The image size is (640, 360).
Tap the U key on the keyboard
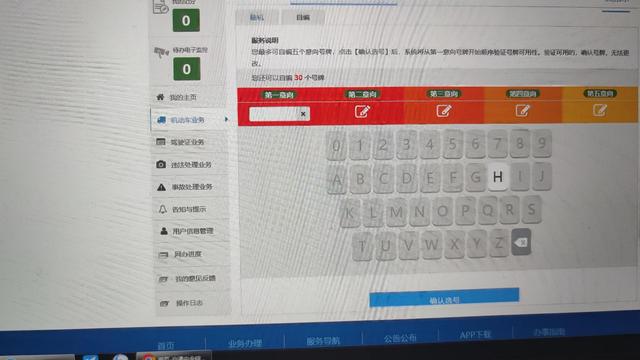pos(385,246)
